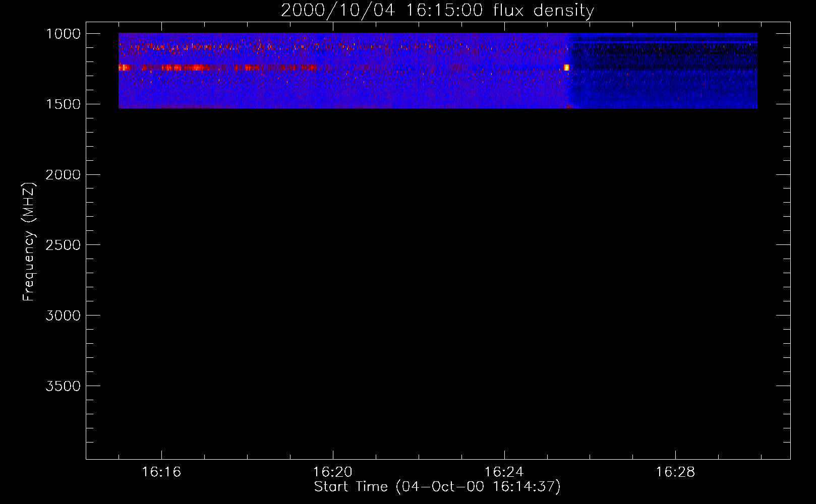Click the 16:24 time tick label
The image size is (816, 504).
point(504,472)
